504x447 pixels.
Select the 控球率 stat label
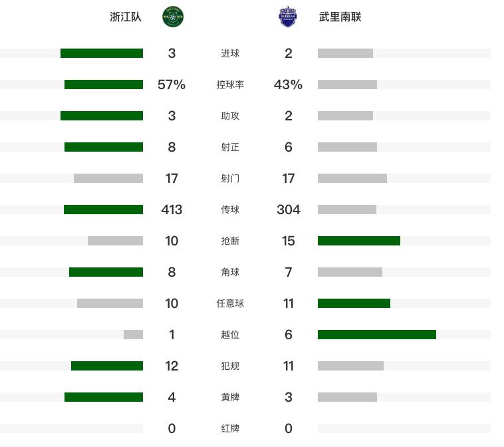pos(230,84)
